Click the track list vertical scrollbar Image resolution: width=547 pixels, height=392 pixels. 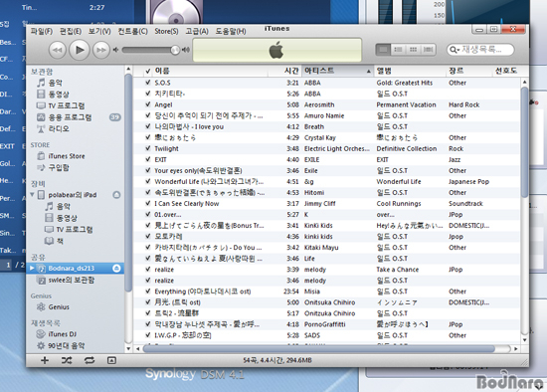pos(524,143)
